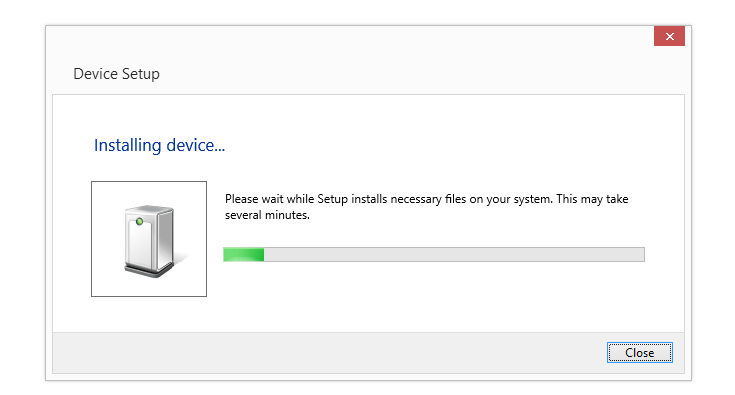Click the gray footer bar left of Close
Screen dimensions: 735x395
(328, 352)
